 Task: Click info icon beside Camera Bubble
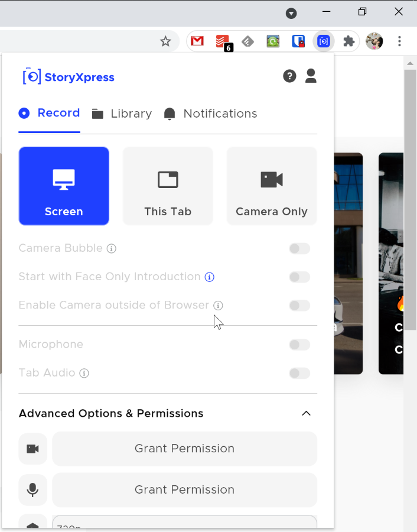click(112, 249)
